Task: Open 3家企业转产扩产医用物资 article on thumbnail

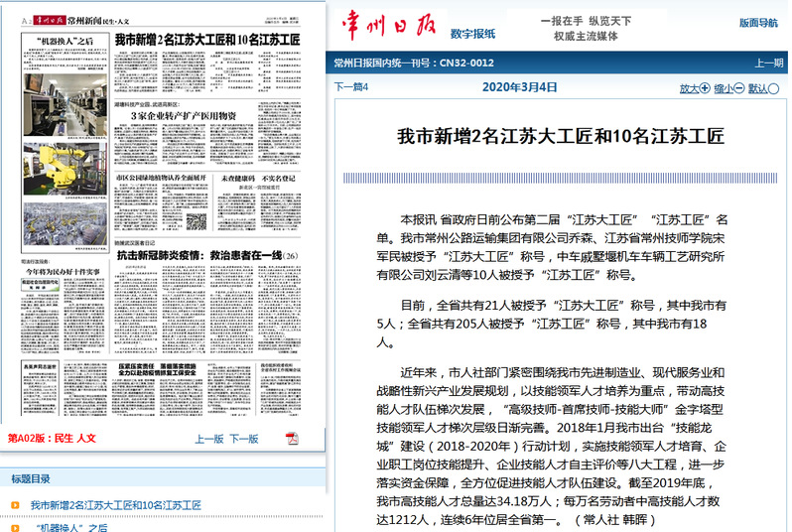Action: [x=184, y=116]
